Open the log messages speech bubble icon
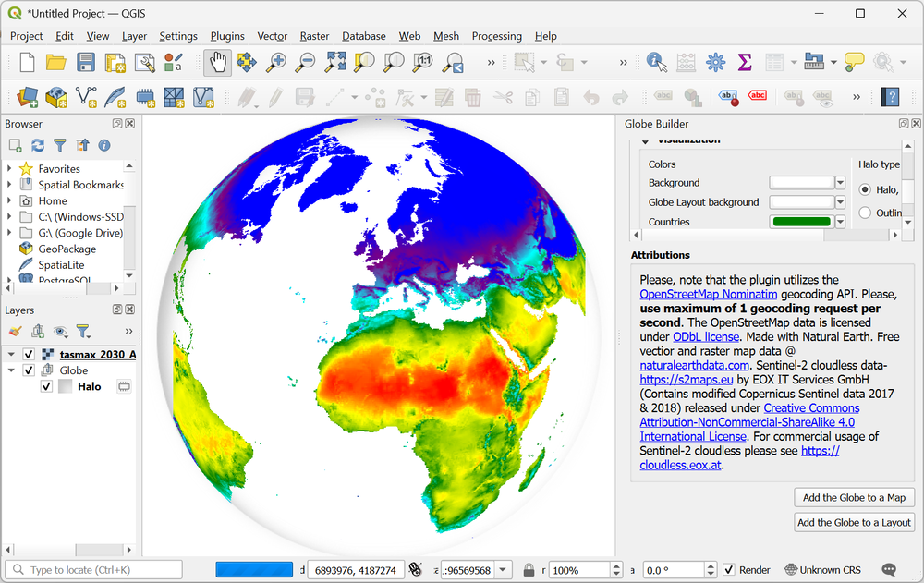Screen dimensions: 924x583 coord(889,570)
